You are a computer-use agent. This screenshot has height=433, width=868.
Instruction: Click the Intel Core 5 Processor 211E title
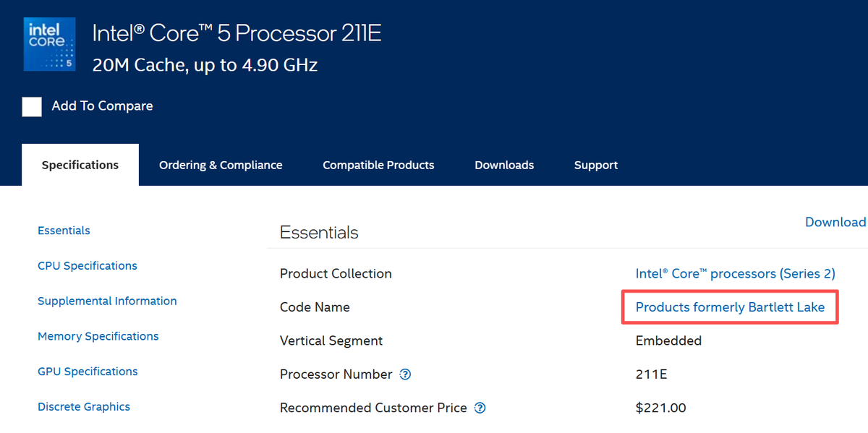click(x=237, y=33)
